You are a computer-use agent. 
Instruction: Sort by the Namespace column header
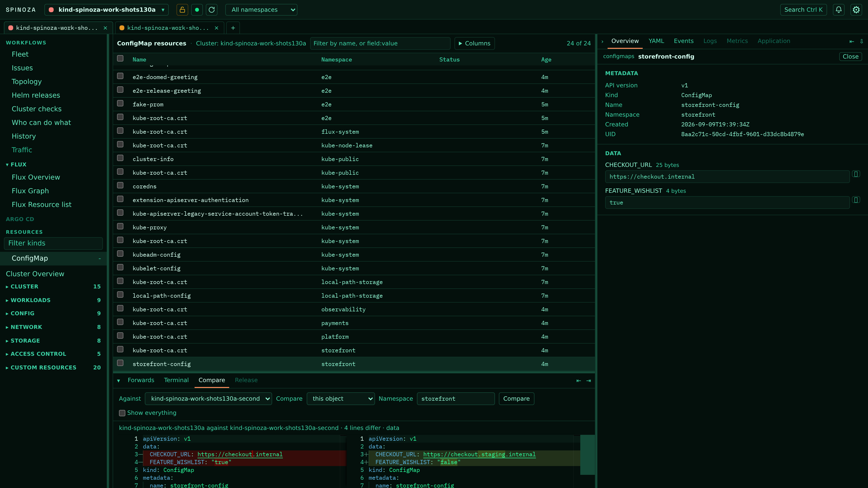tap(336, 60)
